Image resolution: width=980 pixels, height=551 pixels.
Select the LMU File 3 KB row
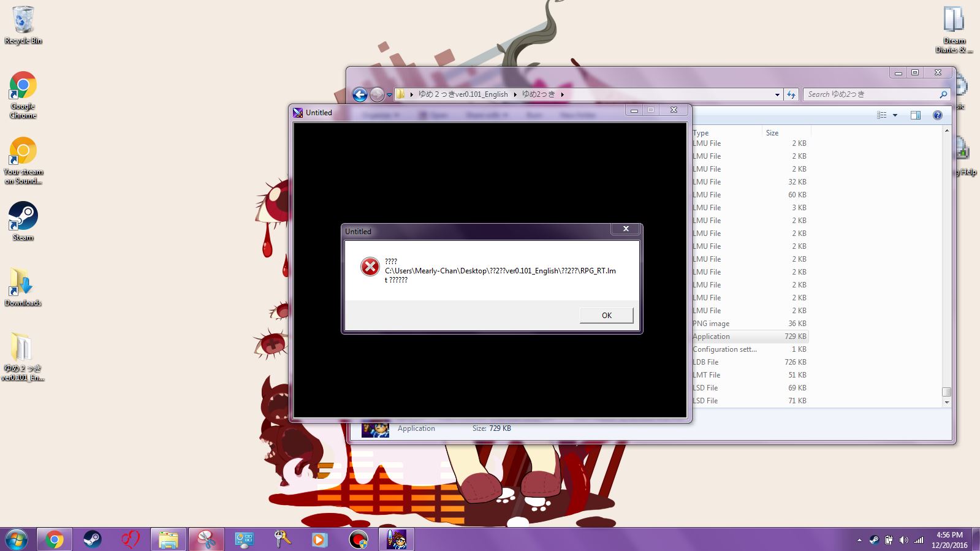point(750,208)
